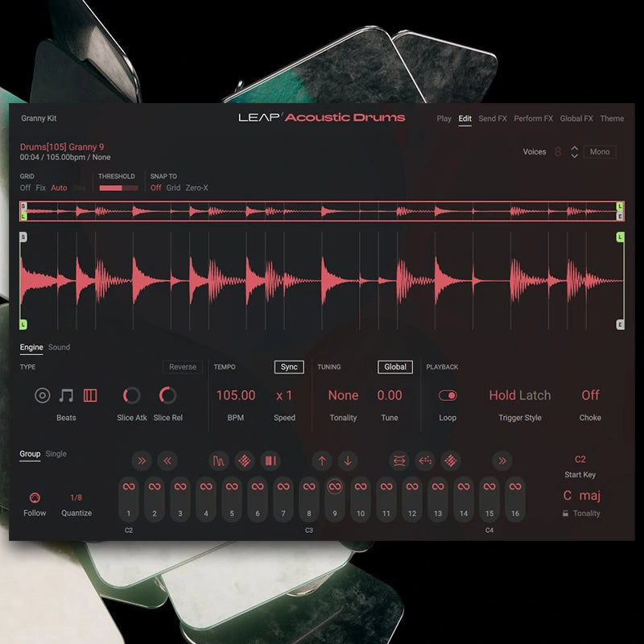Click the Sync tempo button
This screenshot has height=644, width=644.
[x=287, y=367]
